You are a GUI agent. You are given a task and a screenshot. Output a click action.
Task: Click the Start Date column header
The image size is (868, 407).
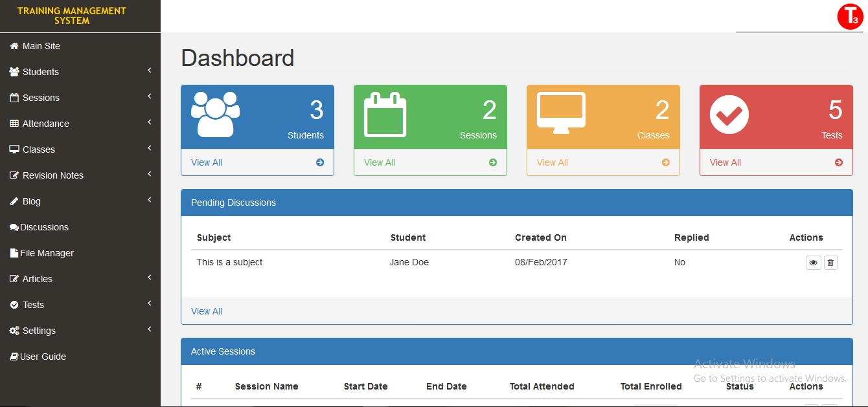coord(366,386)
